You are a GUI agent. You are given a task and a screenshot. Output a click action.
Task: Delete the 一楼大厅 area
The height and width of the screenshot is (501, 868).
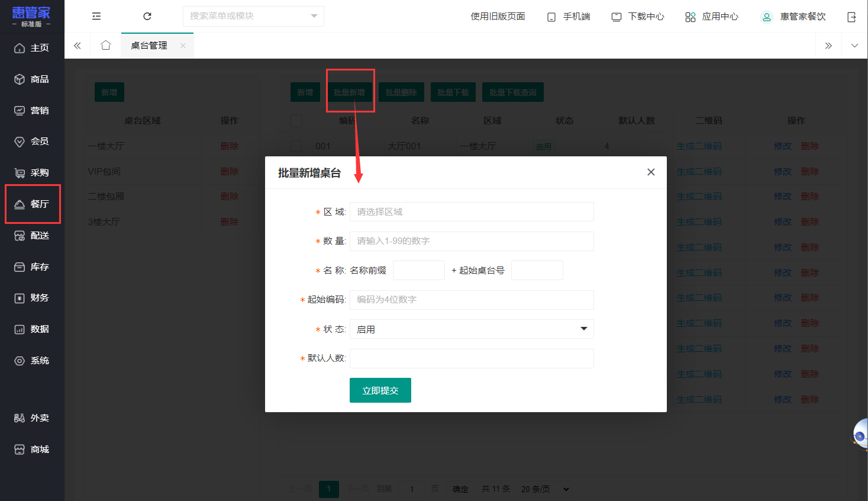(230, 146)
